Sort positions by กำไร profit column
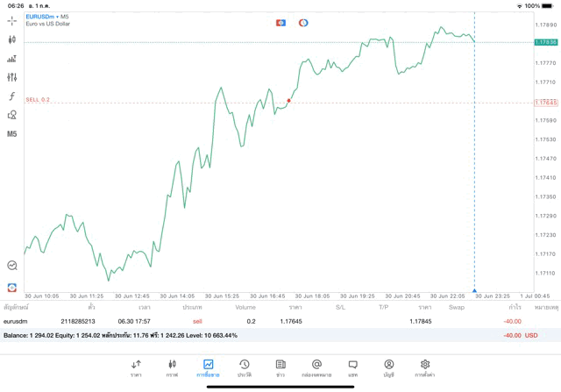Viewport: 561px width, 392px height. tap(515, 307)
